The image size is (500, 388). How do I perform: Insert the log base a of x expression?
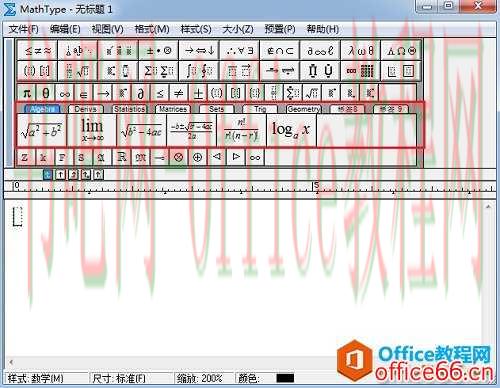click(291, 130)
